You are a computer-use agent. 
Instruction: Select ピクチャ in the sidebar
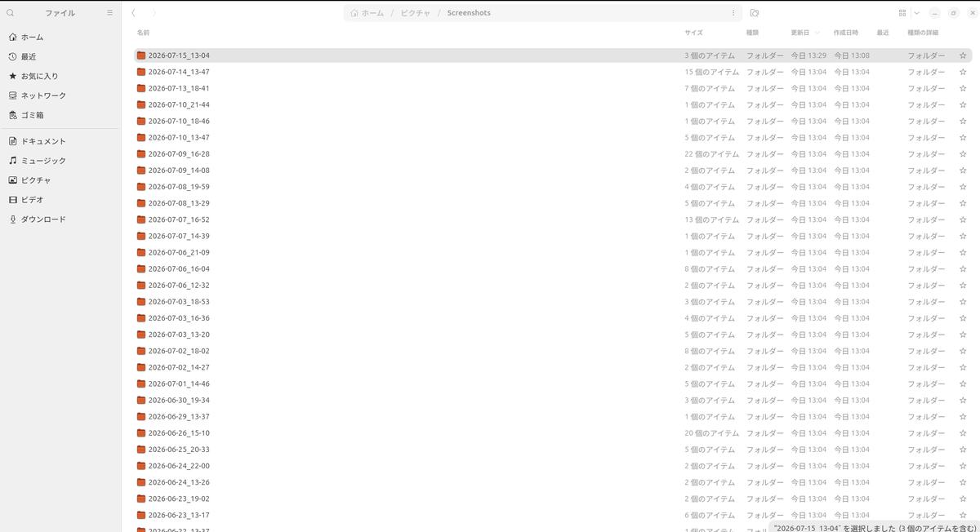(61, 180)
